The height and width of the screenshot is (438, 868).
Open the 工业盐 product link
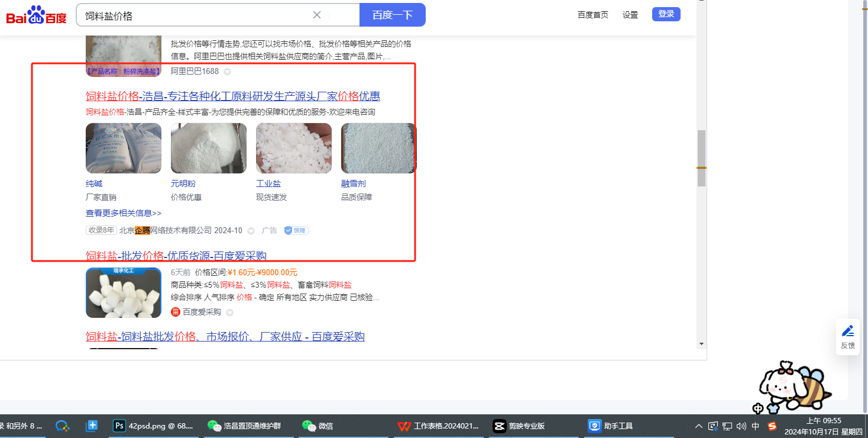pyautogui.click(x=268, y=183)
